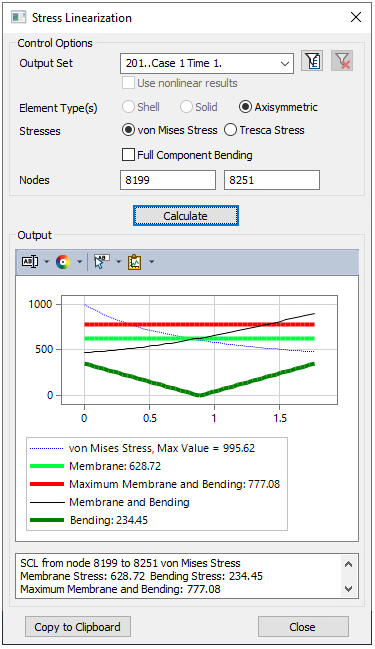Viewport: 375px width, 649px height.
Task: Click legend entry 'Bending: 234.45'
Action: 109,520
